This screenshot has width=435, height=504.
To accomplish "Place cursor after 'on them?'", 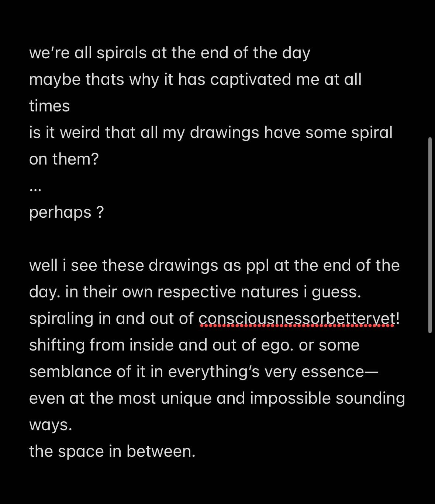I will (x=99, y=159).
